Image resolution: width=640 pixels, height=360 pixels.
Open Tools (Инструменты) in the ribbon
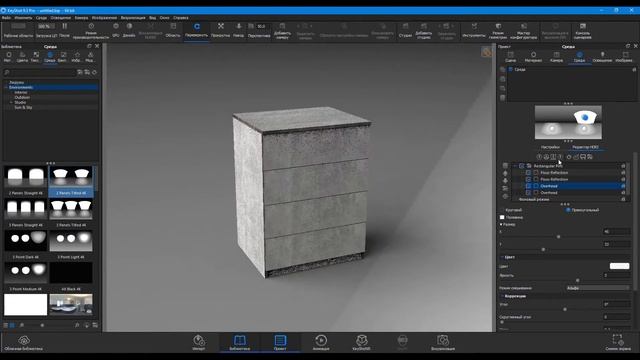474,30
